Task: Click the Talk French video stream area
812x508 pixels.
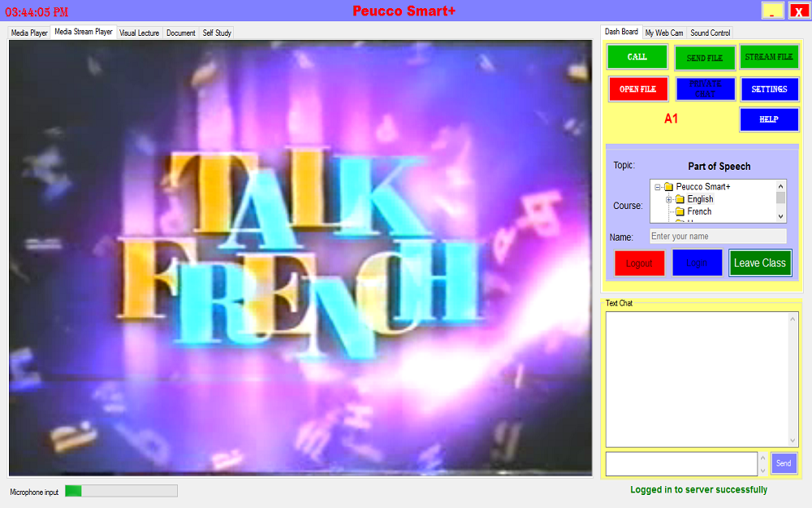Action: click(300, 258)
